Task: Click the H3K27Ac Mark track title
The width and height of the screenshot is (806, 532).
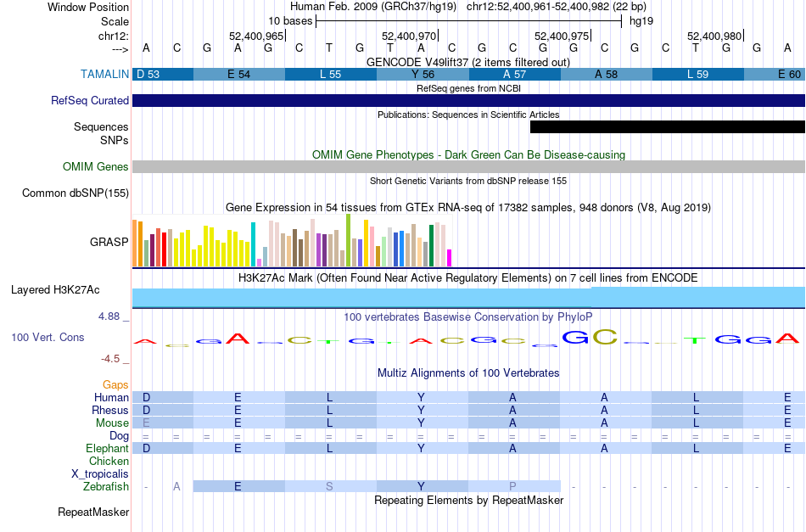Action: point(468,278)
